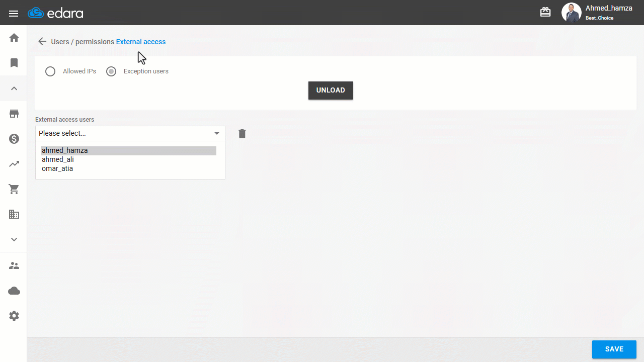
Task: Click the SAVE button
Action: click(614, 349)
